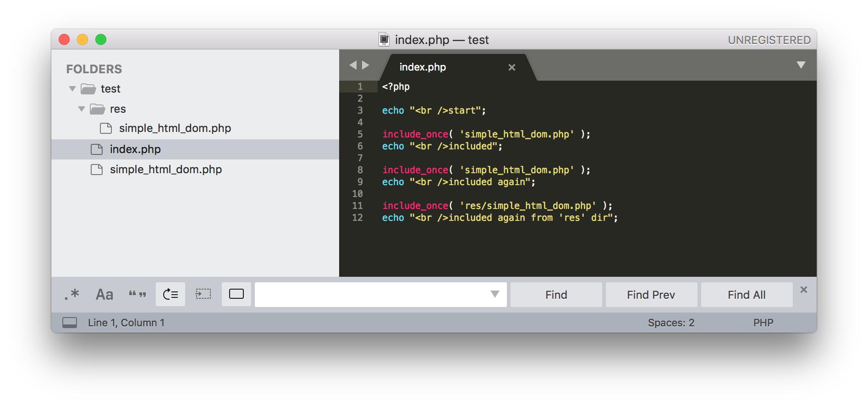Close the index.php tab
868x406 pixels.
[512, 67]
